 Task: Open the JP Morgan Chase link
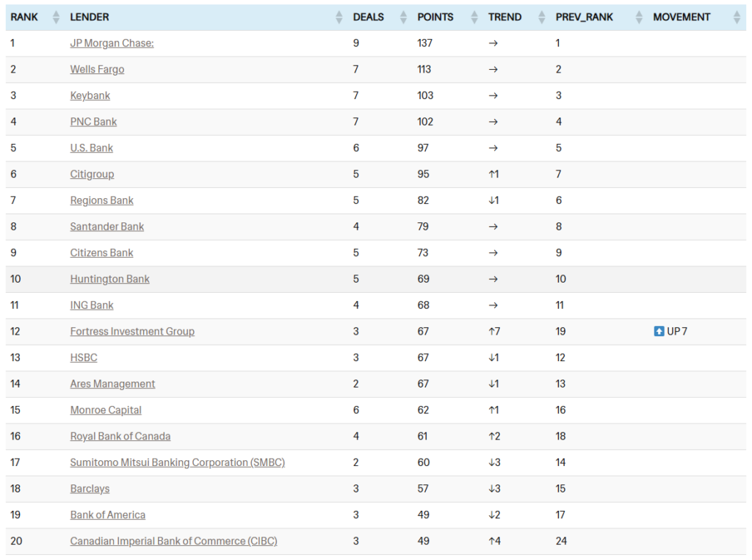coord(112,43)
